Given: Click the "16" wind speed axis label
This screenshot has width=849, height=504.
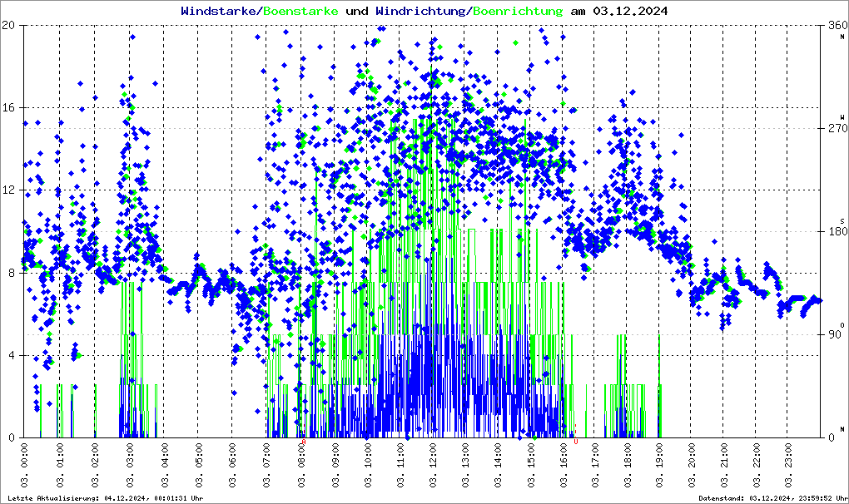Looking at the screenshot, I should (8, 107).
